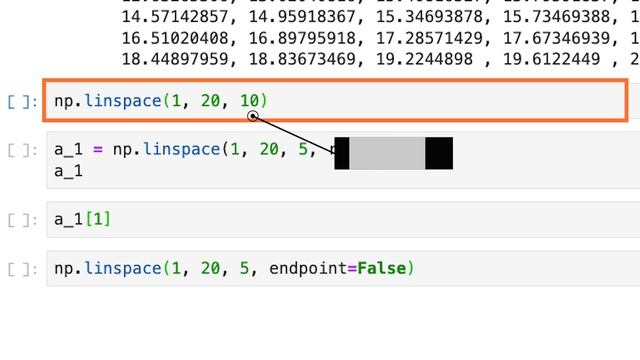Click the second line a_1 in assignment cell
640x360 pixels.
point(69,171)
